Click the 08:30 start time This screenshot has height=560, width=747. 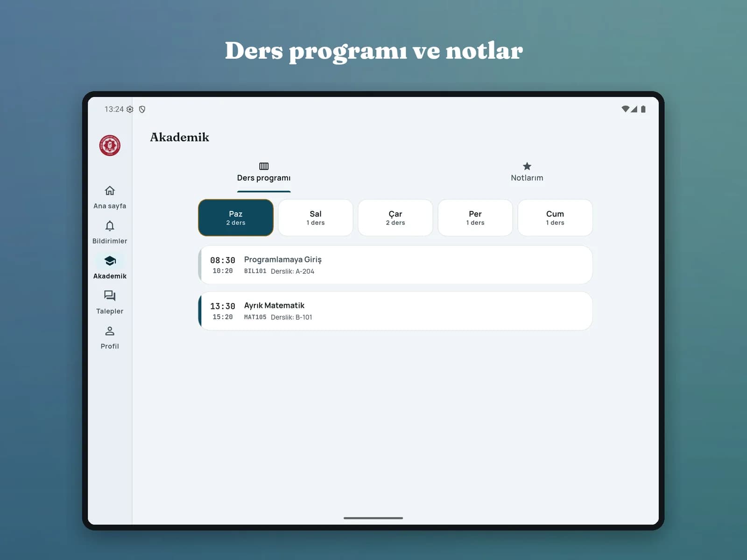click(x=223, y=260)
